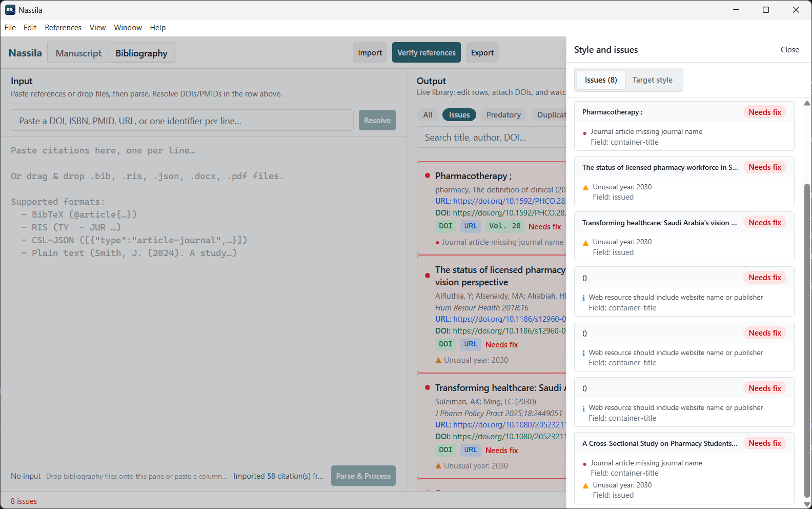Open the Edit menu
This screenshot has height=509, width=812.
pos(30,28)
